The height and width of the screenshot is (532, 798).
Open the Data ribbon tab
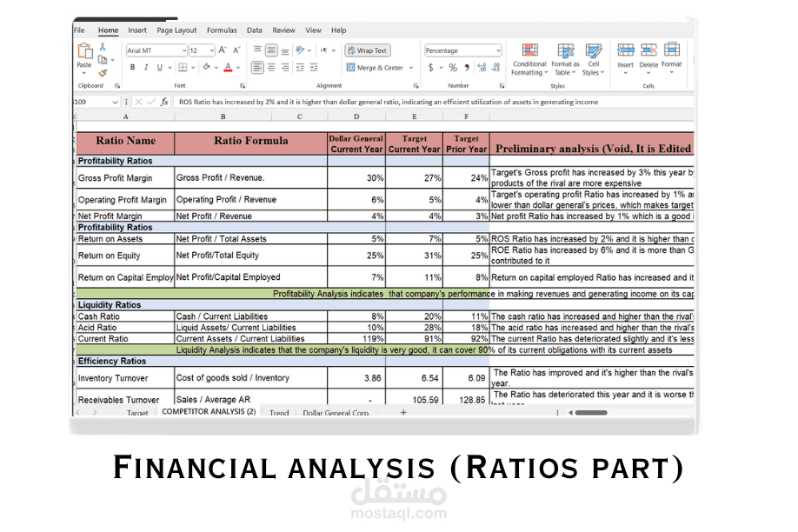coord(255,30)
